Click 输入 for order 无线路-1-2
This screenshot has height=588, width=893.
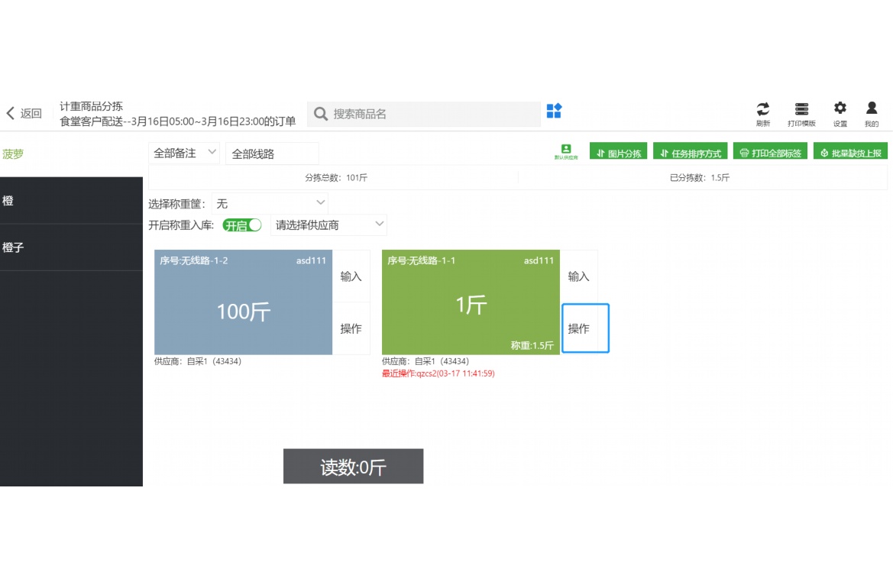(x=351, y=276)
